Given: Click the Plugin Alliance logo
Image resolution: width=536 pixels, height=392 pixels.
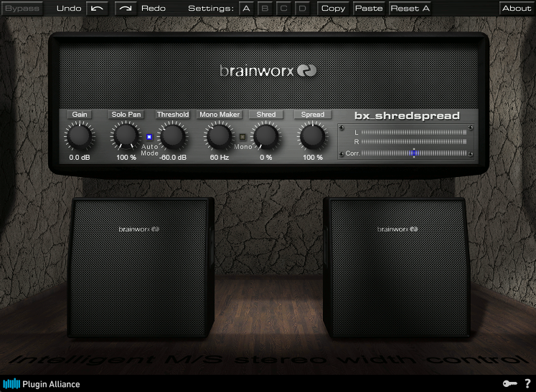Looking at the screenshot, I should click(41, 384).
